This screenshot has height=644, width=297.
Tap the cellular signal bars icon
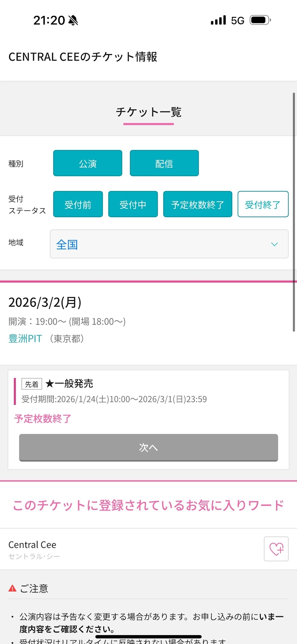point(218,20)
